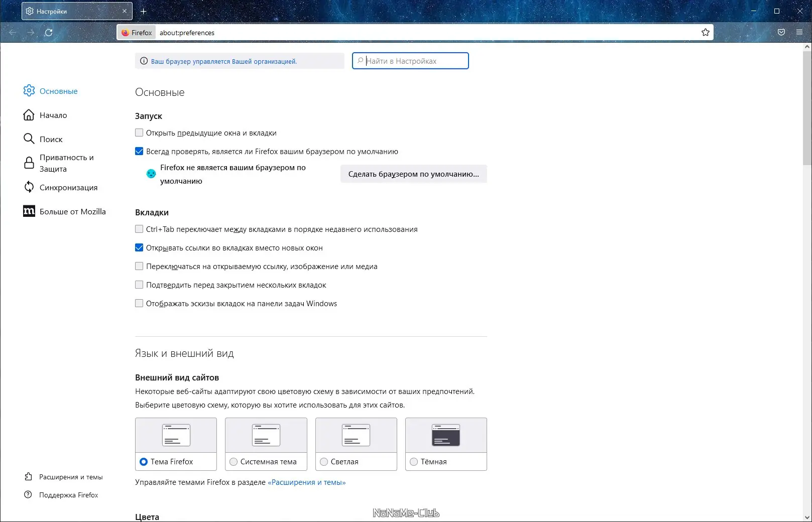Select the Тема Firefox radio button
Image resolution: width=812 pixels, height=522 pixels.
pyautogui.click(x=144, y=462)
